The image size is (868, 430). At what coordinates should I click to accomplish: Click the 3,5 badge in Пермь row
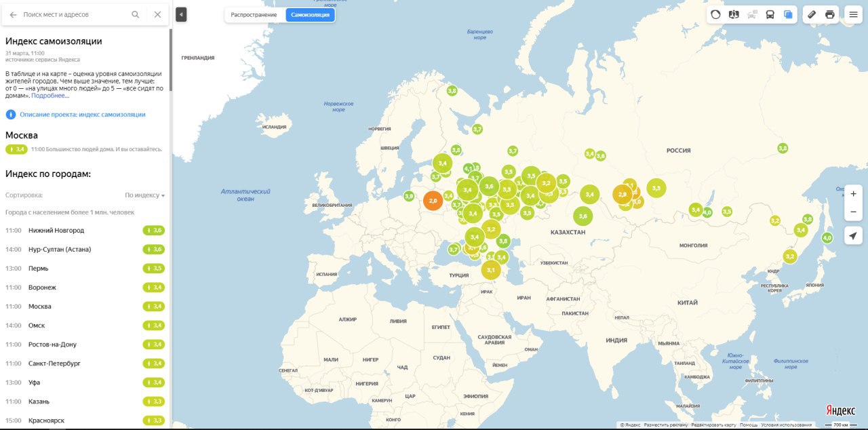coord(154,269)
